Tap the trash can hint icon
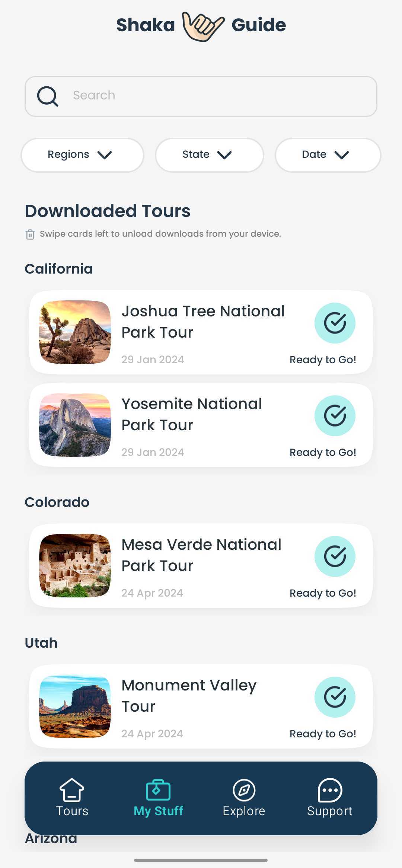The width and height of the screenshot is (402, 868). click(x=30, y=234)
